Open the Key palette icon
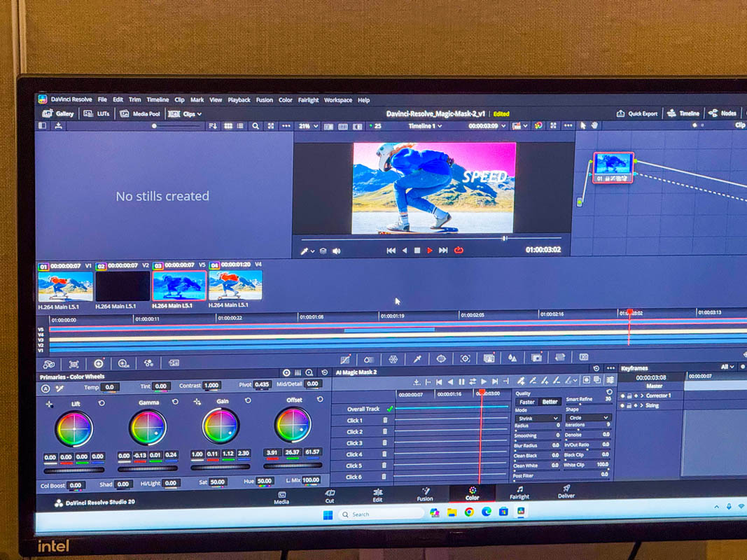The image size is (747, 560). 536,358
